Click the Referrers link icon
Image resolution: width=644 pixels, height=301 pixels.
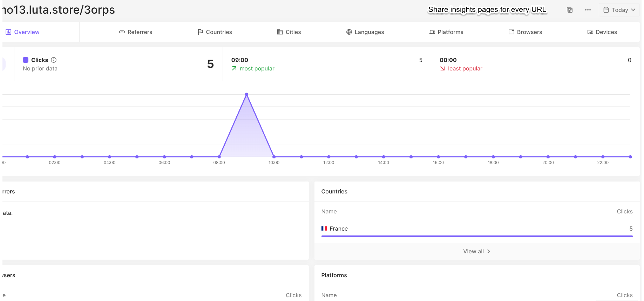click(122, 32)
